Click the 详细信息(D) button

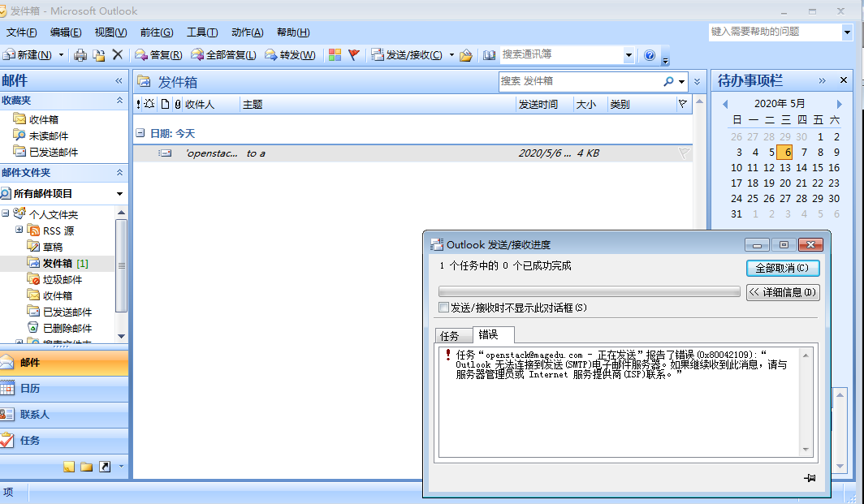pos(783,292)
